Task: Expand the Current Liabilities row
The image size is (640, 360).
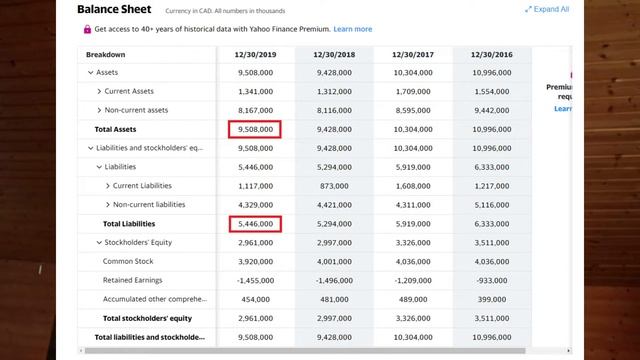Action: [x=108, y=186]
